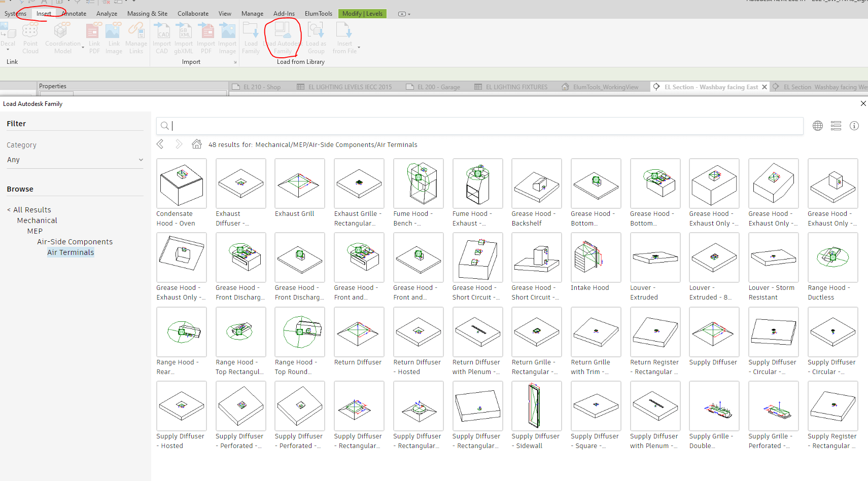Viewport: 868px width, 481px height.
Task: Open the Category Any dropdown
Action: click(75, 159)
